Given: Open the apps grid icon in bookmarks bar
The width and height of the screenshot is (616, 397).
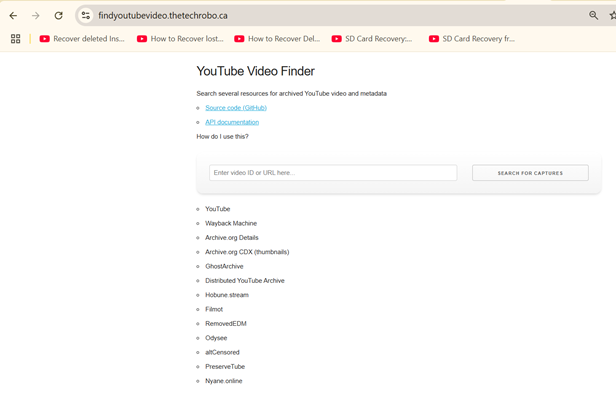Looking at the screenshot, I should click(x=15, y=38).
